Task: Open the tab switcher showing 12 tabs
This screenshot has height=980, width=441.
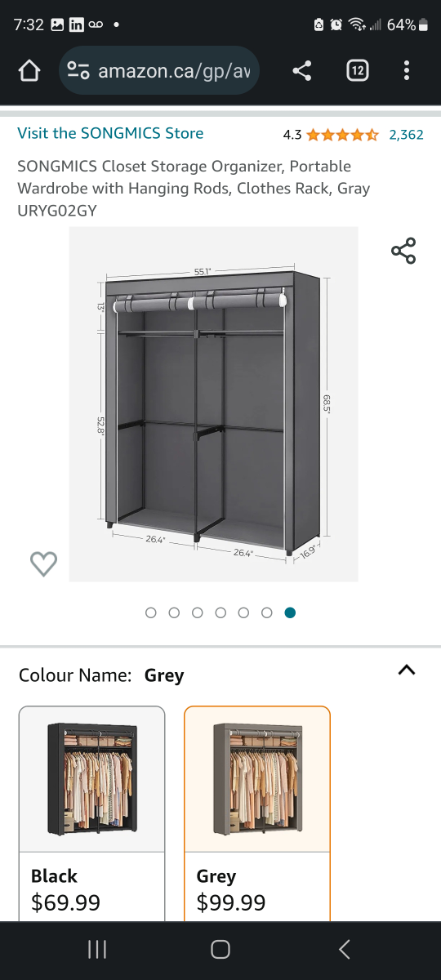Action: 357,71
